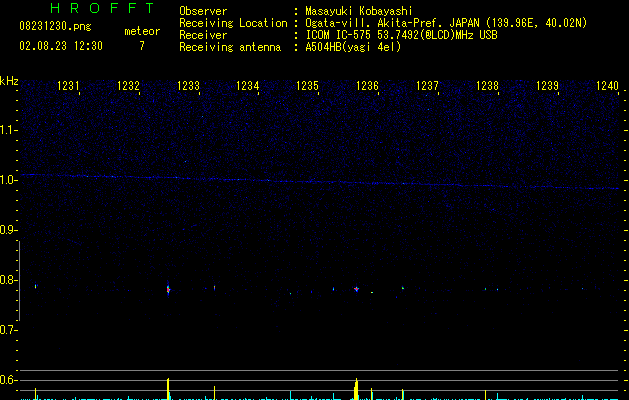This screenshot has height=400, width=629.
Task: Click the Observer label
Action: (x=203, y=11)
